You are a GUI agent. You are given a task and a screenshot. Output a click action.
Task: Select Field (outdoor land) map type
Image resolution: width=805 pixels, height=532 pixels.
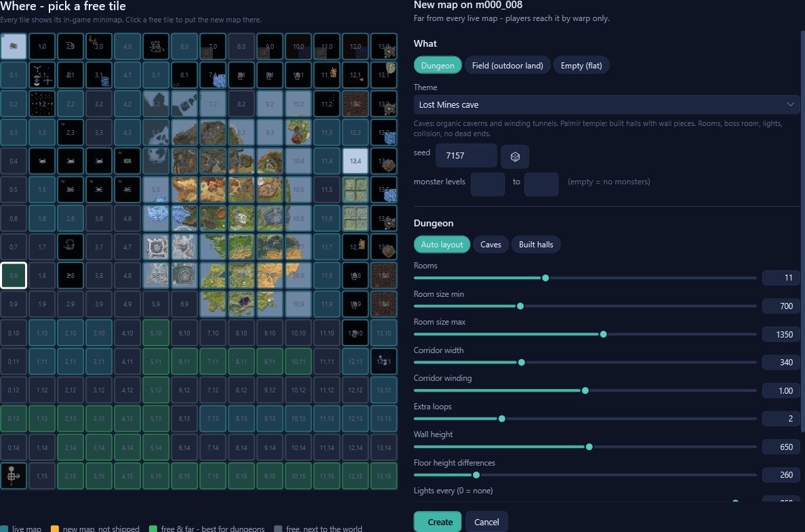click(x=508, y=65)
